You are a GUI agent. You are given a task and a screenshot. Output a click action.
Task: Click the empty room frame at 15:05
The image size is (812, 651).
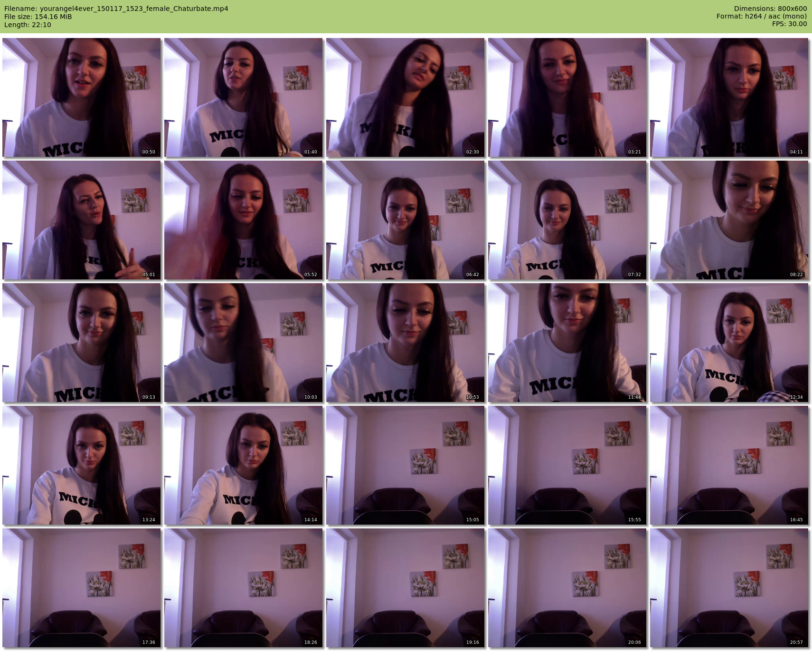[405, 465]
